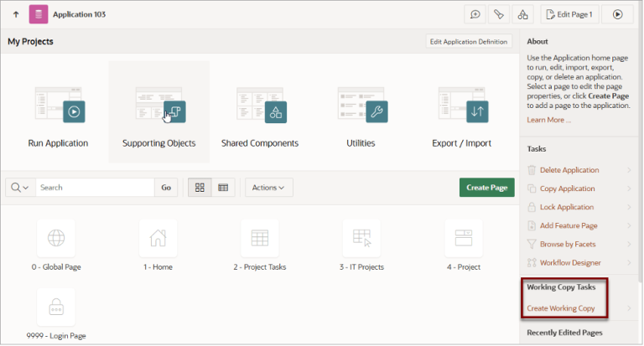This screenshot has width=644, height=346.
Task: Click the Learn More link
Action: (x=548, y=120)
